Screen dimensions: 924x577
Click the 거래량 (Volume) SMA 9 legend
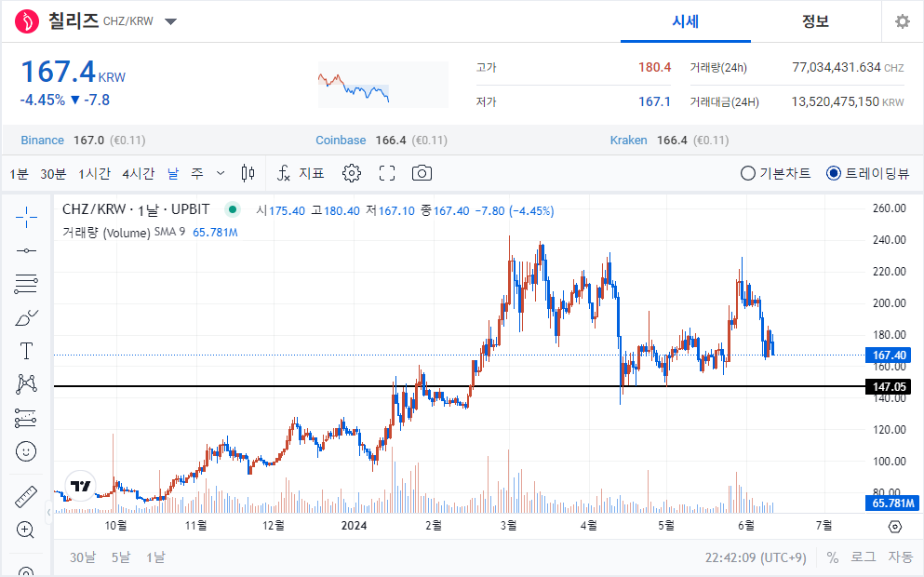pyautogui.click(x=124, y=233)
